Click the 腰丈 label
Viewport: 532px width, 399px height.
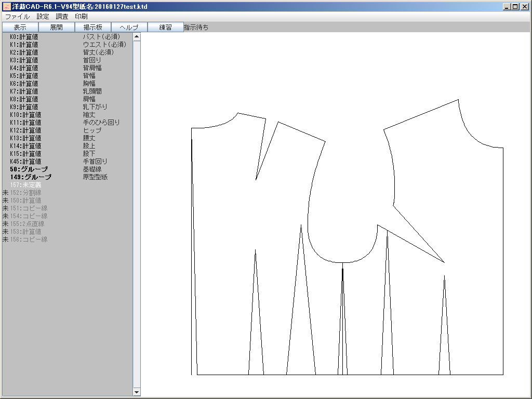pyautogui.click(x=89, y=138)
